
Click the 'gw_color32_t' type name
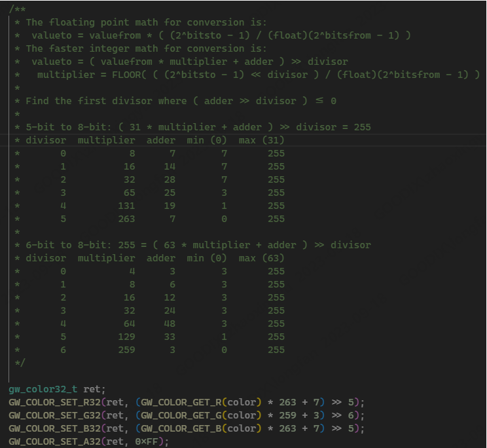[43, 389]
